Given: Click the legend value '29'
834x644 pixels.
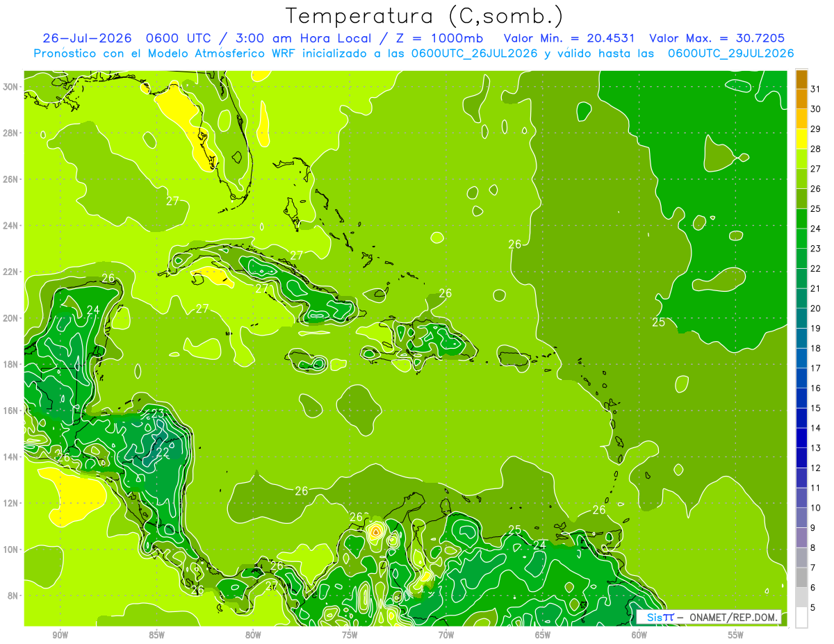Looking at the screenshot, I should point(816,129).
